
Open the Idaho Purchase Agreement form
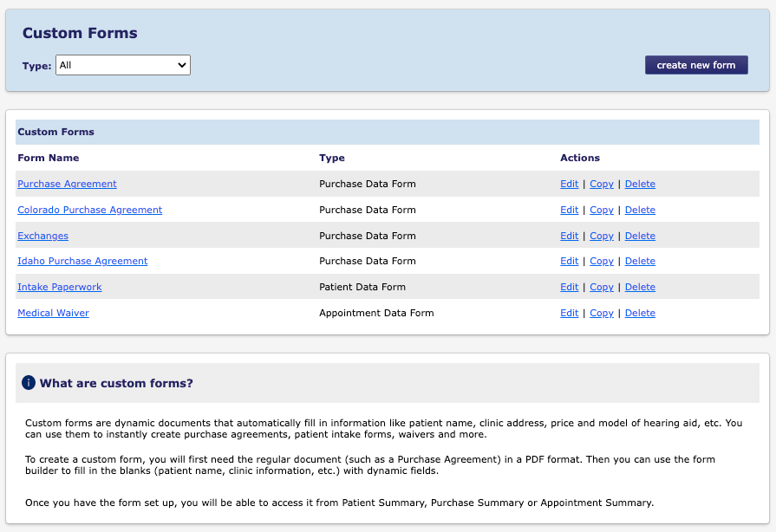82,261
